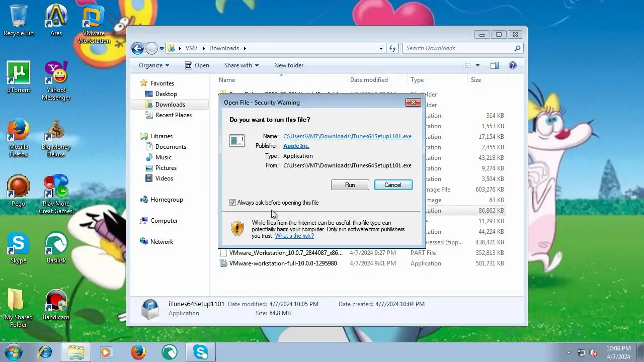644x362 pixels.
Task: Open the recent pages dropdown arrow
Action: coord(162,49)
